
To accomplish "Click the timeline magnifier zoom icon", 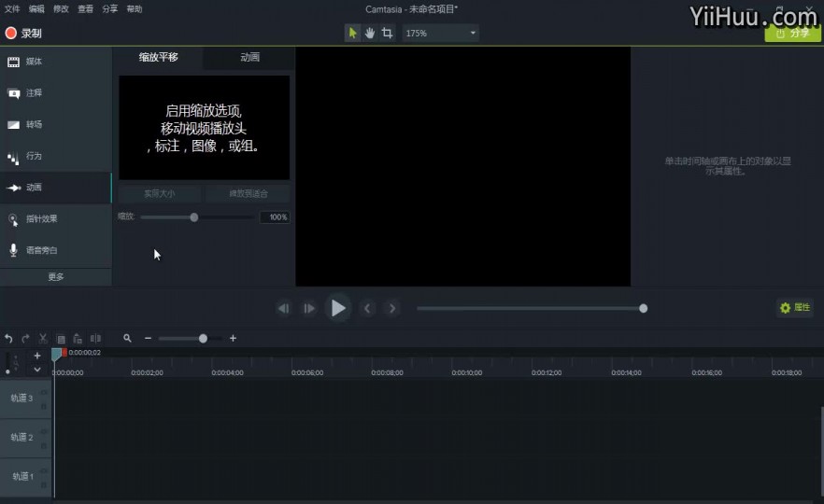I will 127,339.
